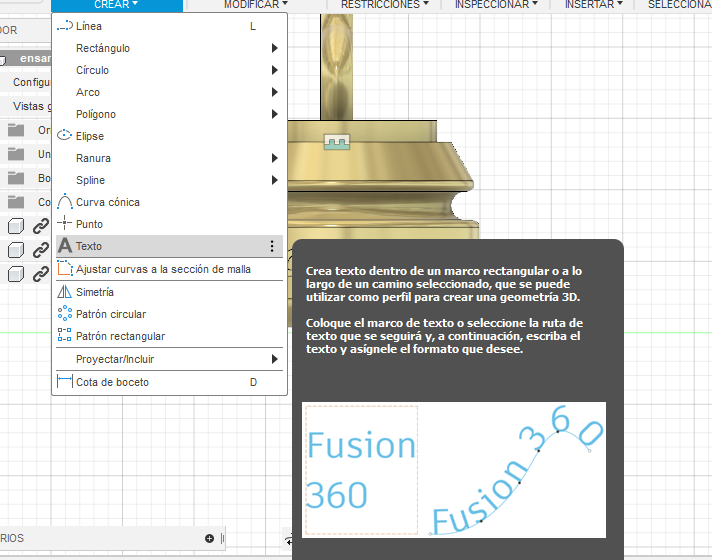This screenshot has height=560, width=712.
Task: Click the plus icon in the comments bar
Action: [x=209, y=538]
